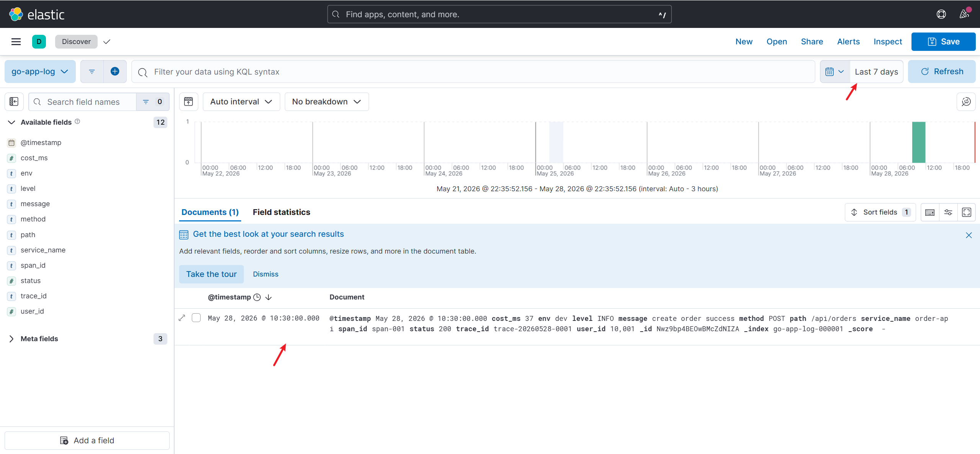Open the Auto interval dropdown
The height and width of the screenshot is (454, 980).
[x=242, y=102]
